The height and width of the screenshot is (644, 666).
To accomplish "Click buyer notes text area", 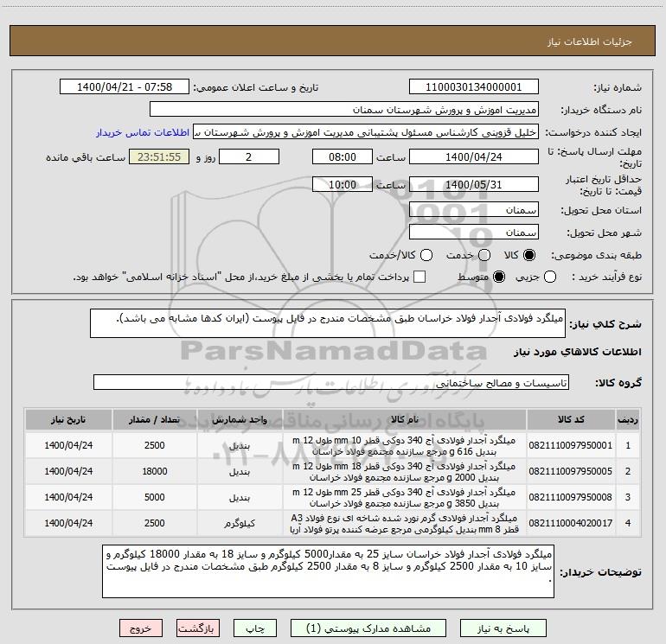I will (328, 571).
